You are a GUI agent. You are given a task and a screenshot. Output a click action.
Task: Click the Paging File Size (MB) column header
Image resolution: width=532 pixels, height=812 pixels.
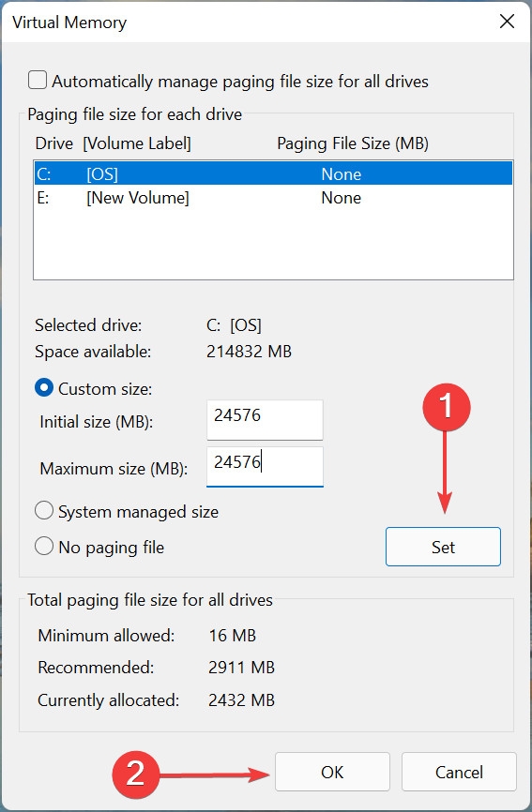353,143
